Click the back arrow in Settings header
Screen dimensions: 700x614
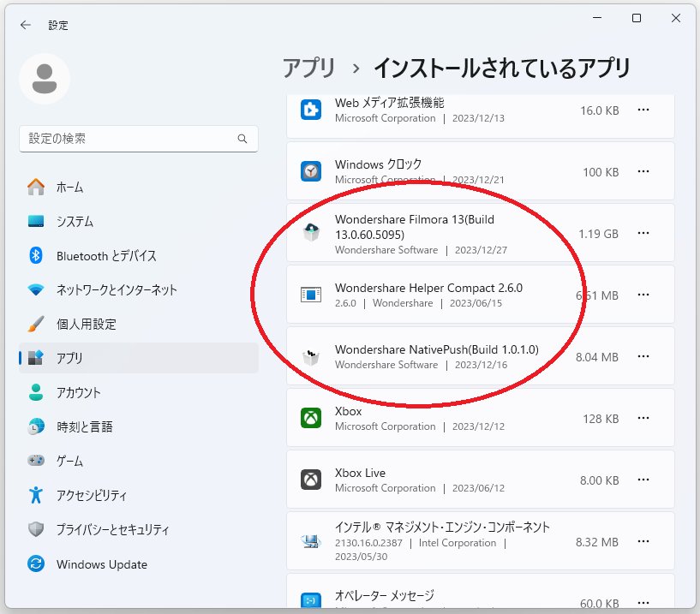26,26
